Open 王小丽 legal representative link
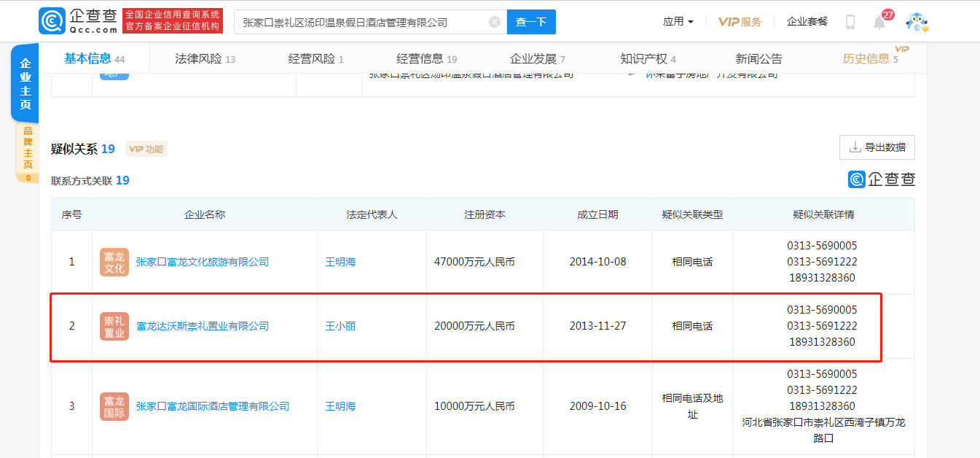This screenshot has height=458, width=980. click(340, 327)
